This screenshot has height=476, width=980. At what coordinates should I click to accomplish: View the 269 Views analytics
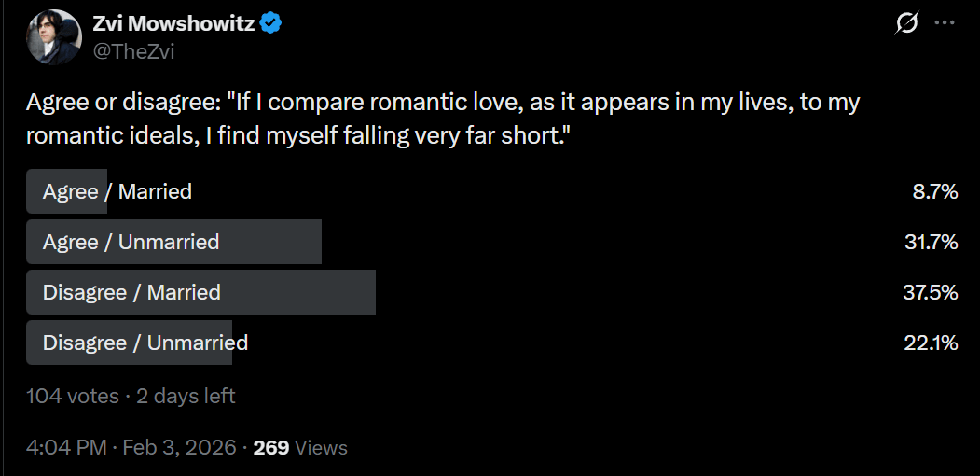click(x=300, y=447)
